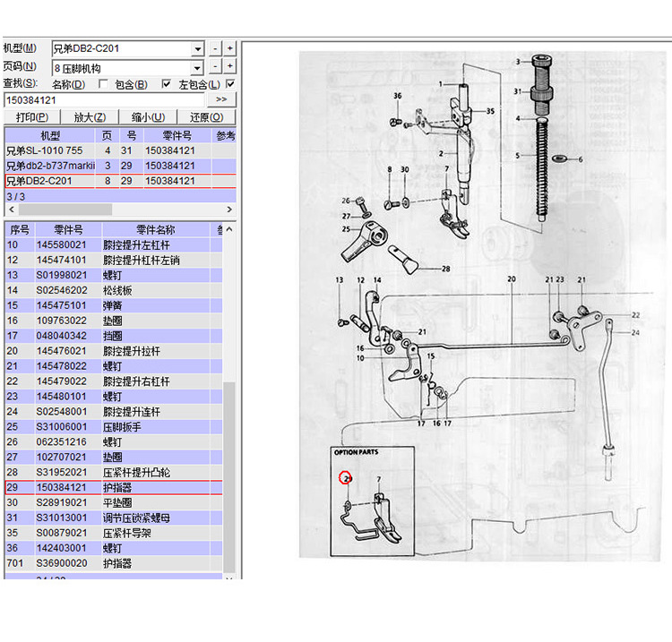Click left arrow of results horizontal scrollbar

[12, 210]
